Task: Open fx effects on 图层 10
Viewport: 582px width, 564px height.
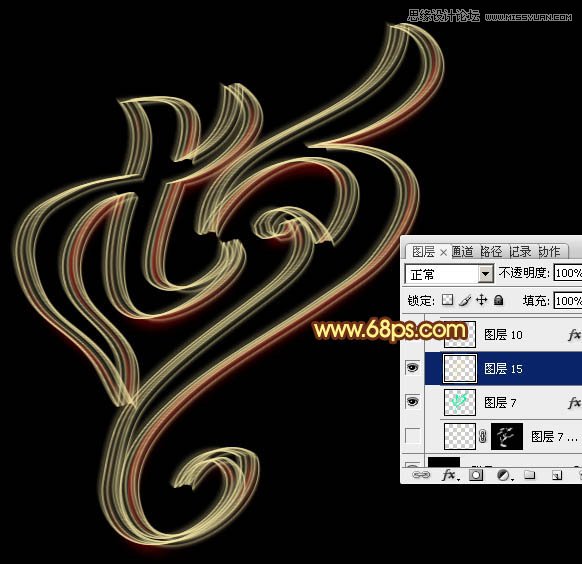Action: (574, 335)
